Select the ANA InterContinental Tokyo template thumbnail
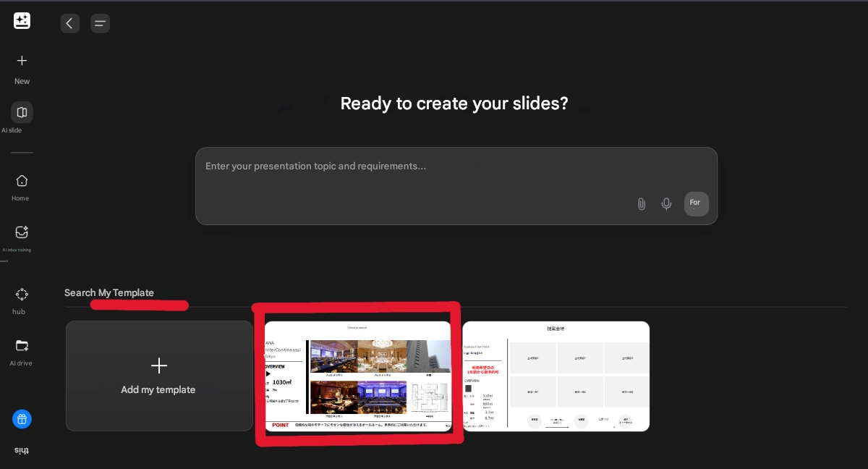The image size is (868, 469). coord(357,376)
